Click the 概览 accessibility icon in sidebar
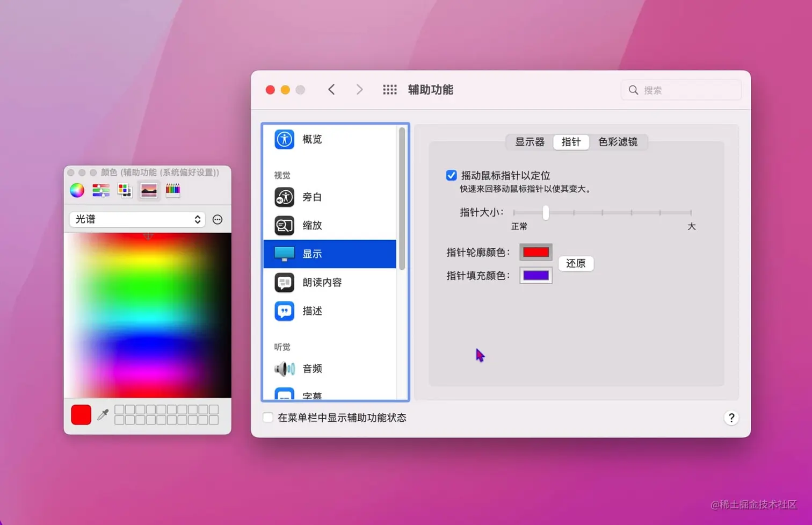 click(284, 139)
